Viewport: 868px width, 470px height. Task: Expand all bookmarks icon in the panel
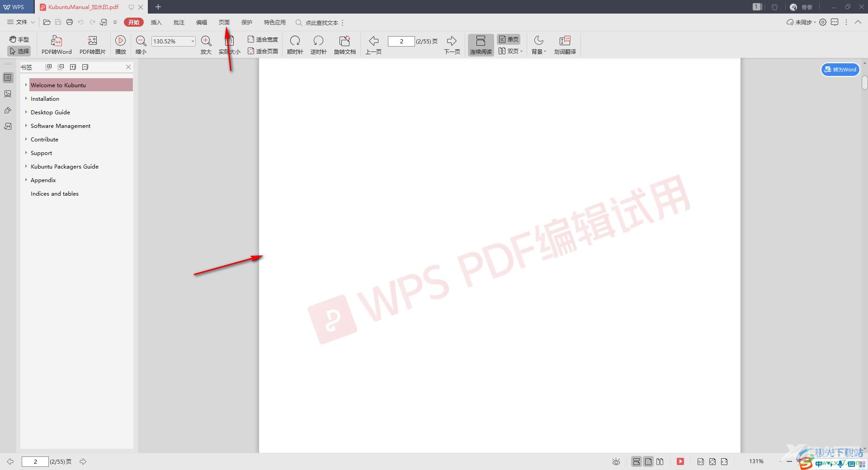click(49, 67)
